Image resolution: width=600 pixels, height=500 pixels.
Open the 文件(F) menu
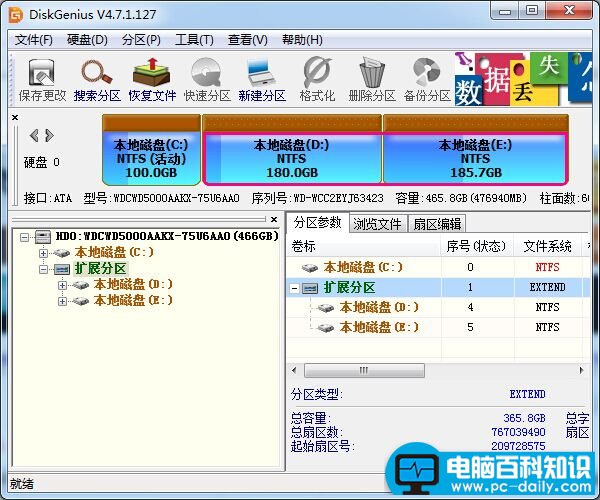34,40
